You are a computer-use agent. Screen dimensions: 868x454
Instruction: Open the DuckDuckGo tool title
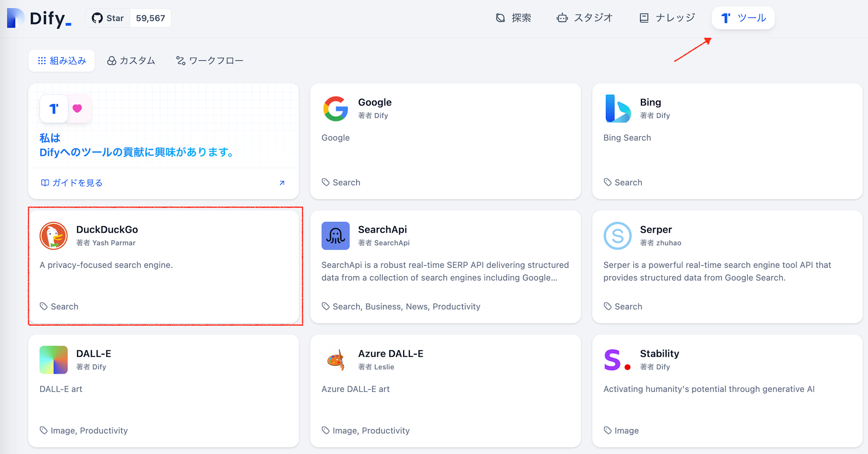tap(107, 229)
